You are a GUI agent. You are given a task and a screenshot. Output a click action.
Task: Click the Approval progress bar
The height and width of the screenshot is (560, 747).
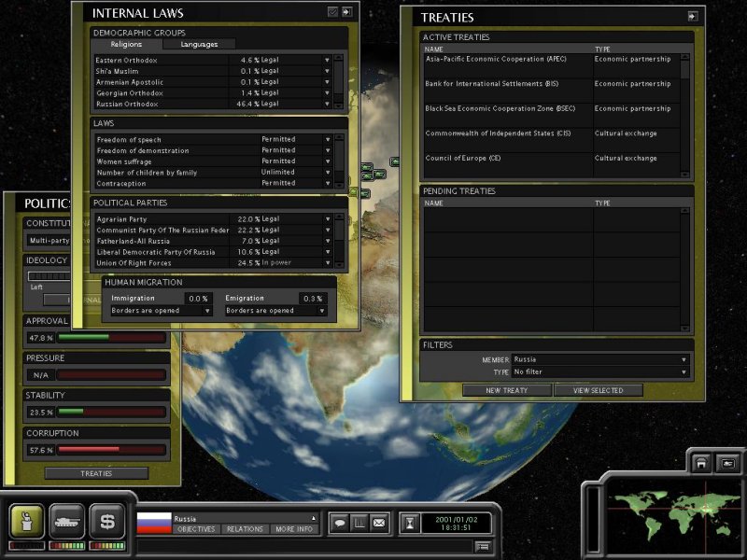pyautogui.click(x=111, y=338)
